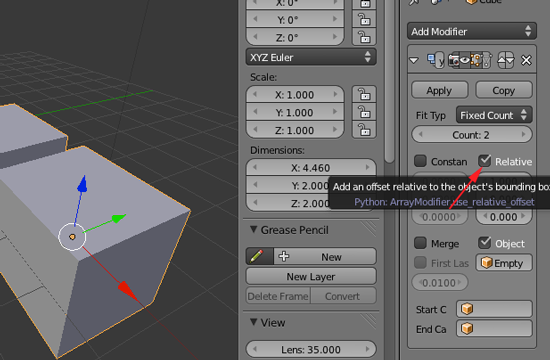Open the XYZ Euler rotation mode dropdown
550x360 pixels.
311,57
